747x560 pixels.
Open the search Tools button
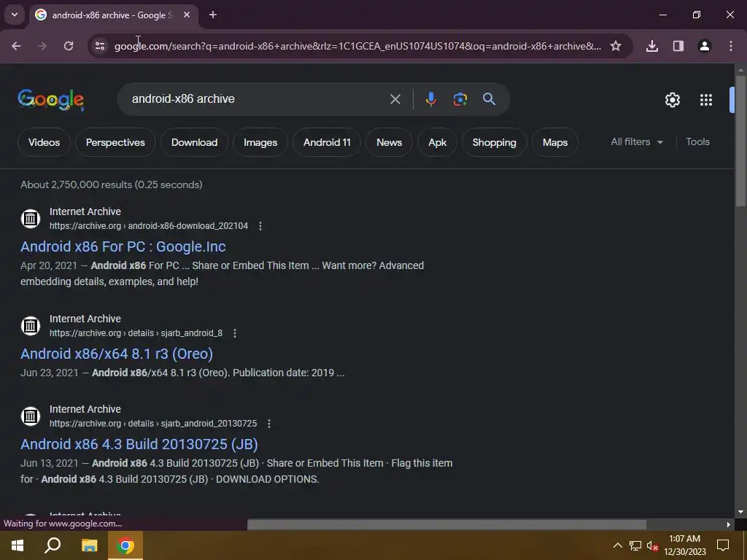click(697, 142)
